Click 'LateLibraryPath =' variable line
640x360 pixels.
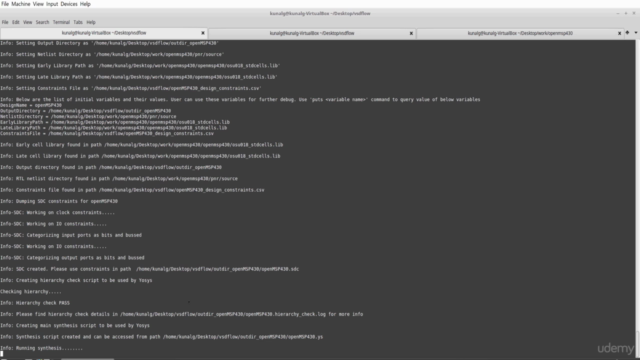tap(113, 128)
